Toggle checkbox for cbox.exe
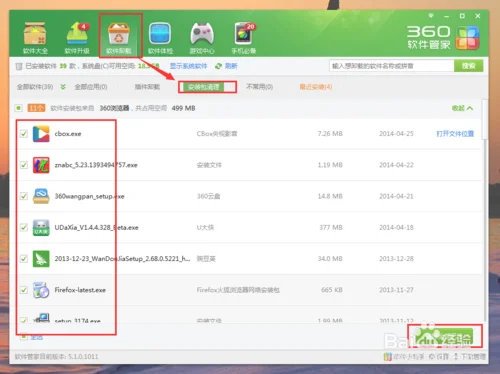The image size is (500, 374). [x=24, y=134]
